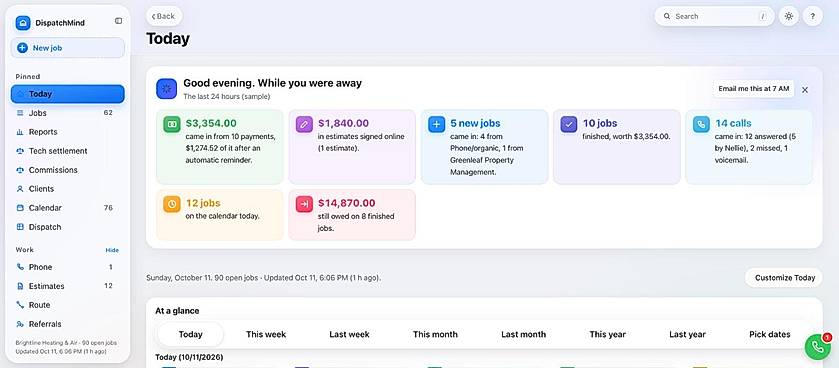839x368 pixels.
Task: Collapse sidebar with panel toggle icon
Action: (x=118, y=21)
